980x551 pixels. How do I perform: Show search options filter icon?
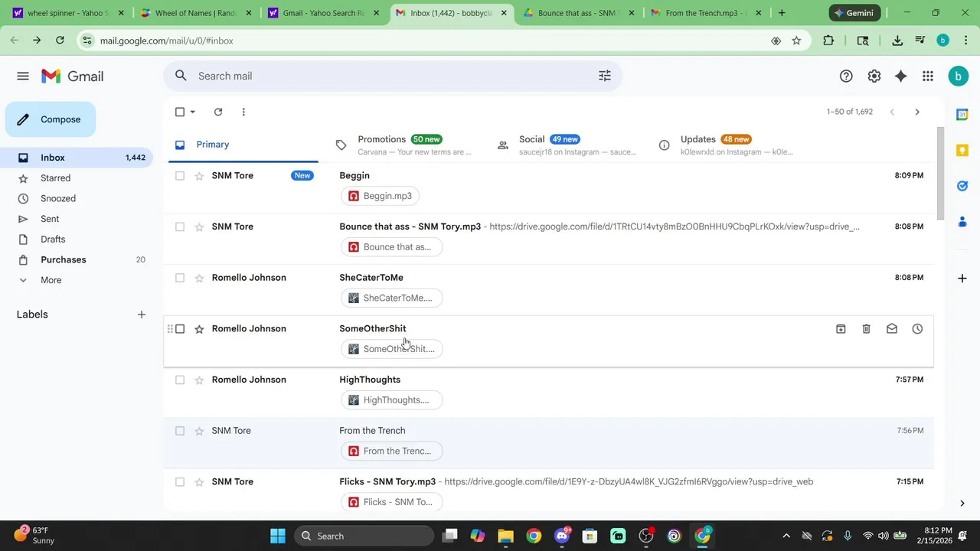[x=605, y=76]
